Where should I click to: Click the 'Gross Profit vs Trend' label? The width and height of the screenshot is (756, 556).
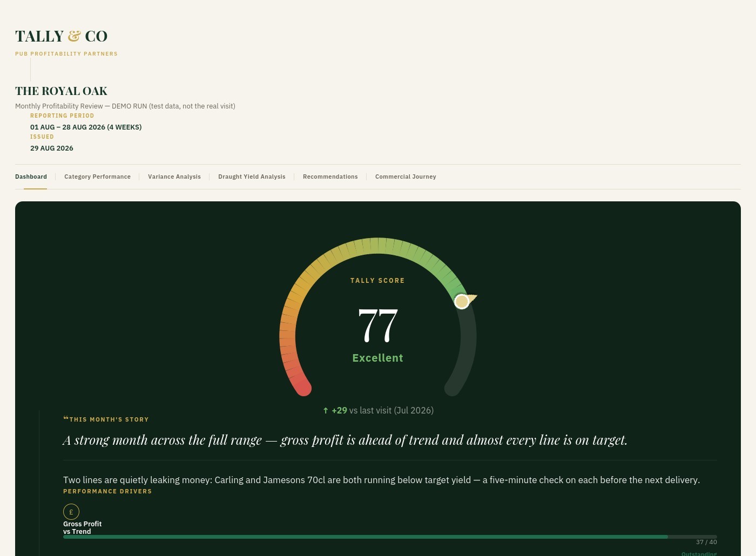(82, 527)
